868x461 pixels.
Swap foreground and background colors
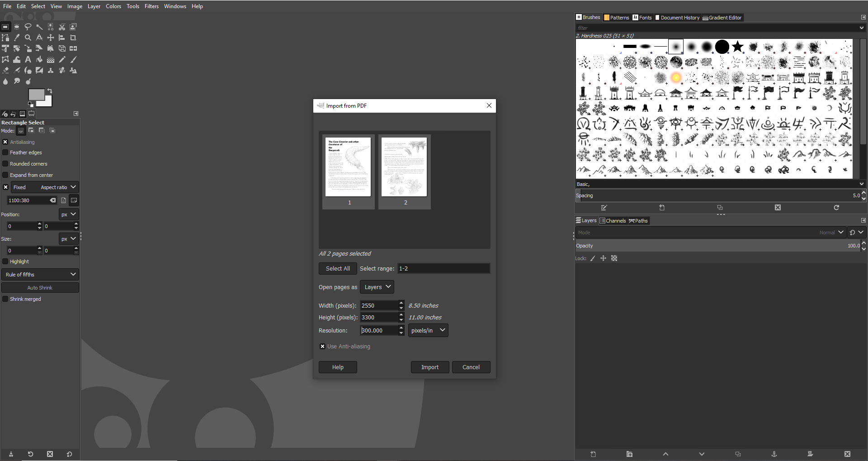50,91
